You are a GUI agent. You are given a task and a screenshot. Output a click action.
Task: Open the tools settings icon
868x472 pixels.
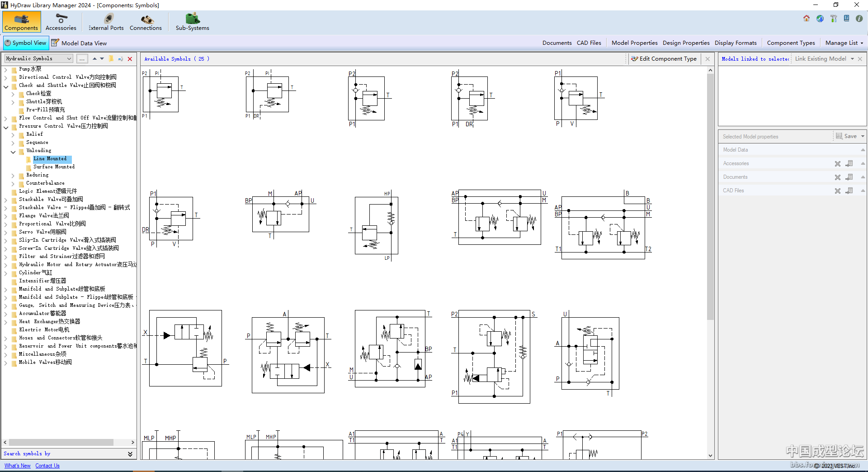tap(834, 19)
